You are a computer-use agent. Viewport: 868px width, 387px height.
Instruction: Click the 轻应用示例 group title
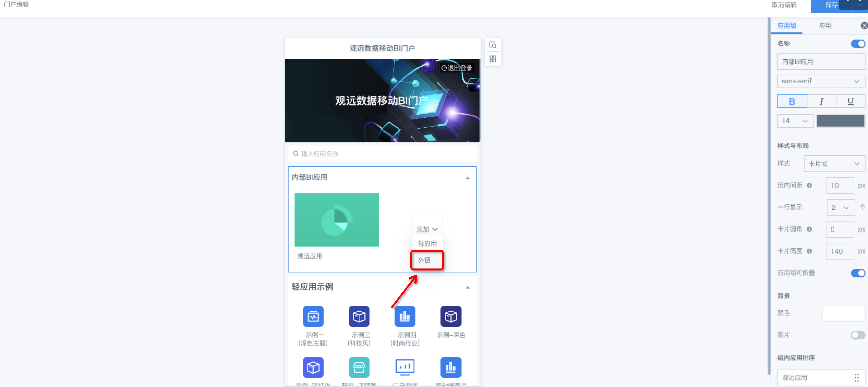[312, 287]
